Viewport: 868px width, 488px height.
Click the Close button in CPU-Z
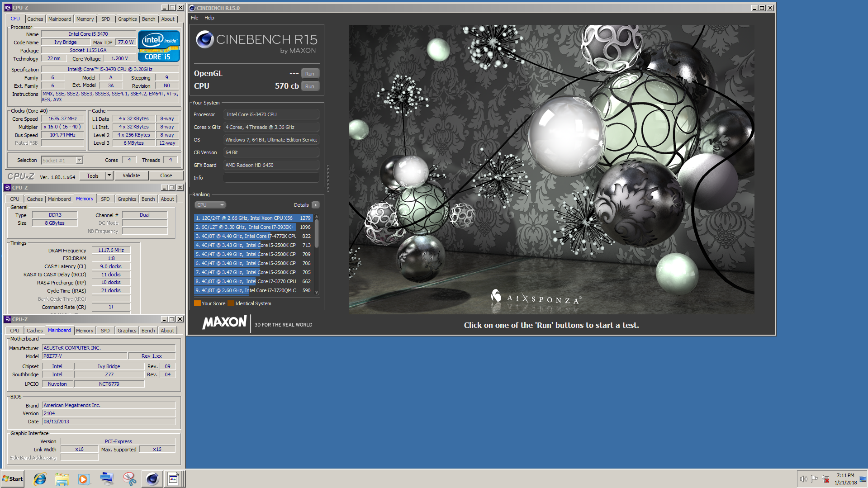click(x=166, y=175)
